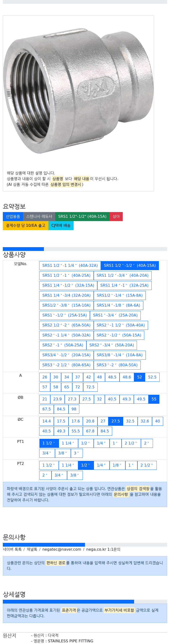The image size is (170, 644).
Task: Select the CJ택배 배송 tag
Action: 61,226
